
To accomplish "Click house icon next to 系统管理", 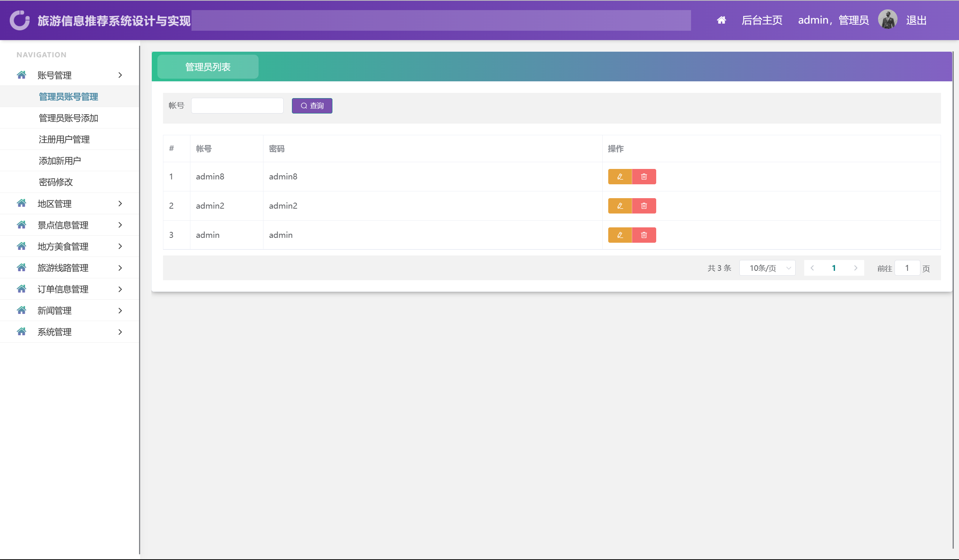I will click(22, 332).
